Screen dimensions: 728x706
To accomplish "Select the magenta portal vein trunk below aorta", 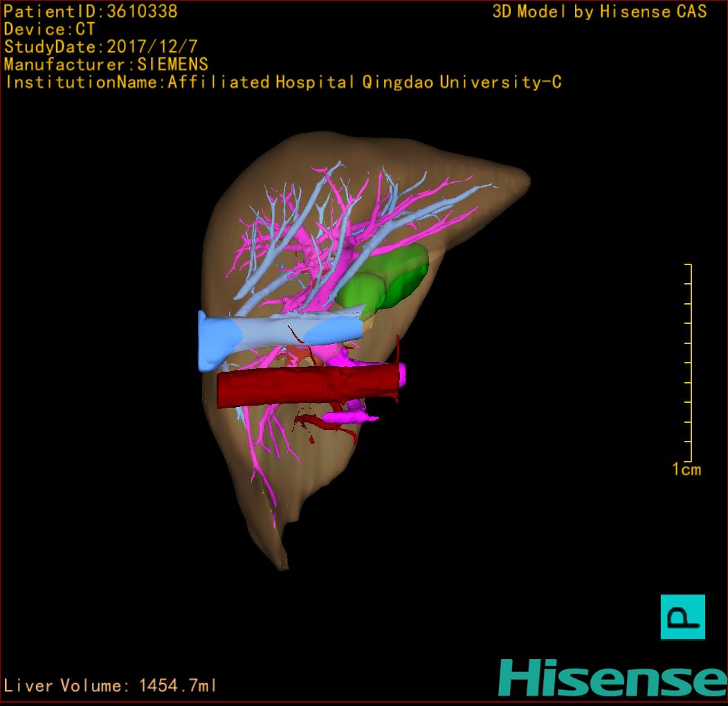I will (x=351, y=417).
